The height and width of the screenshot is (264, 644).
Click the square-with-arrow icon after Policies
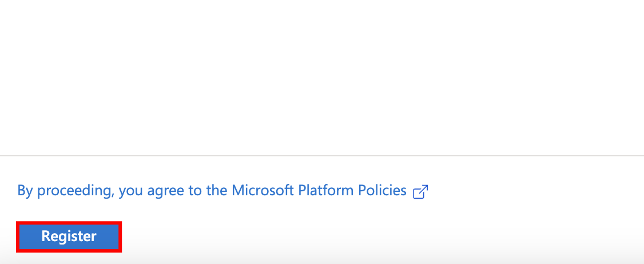(420, 191)
